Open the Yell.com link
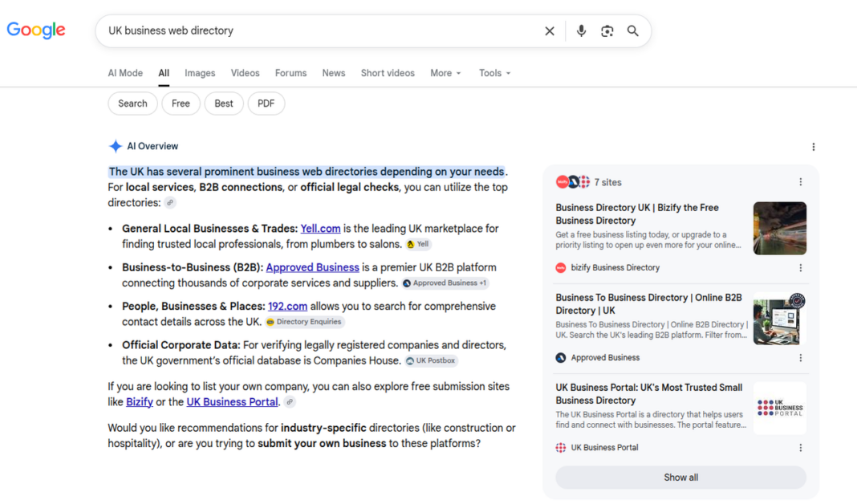This screenshot has width=857, height=504. 320,229
